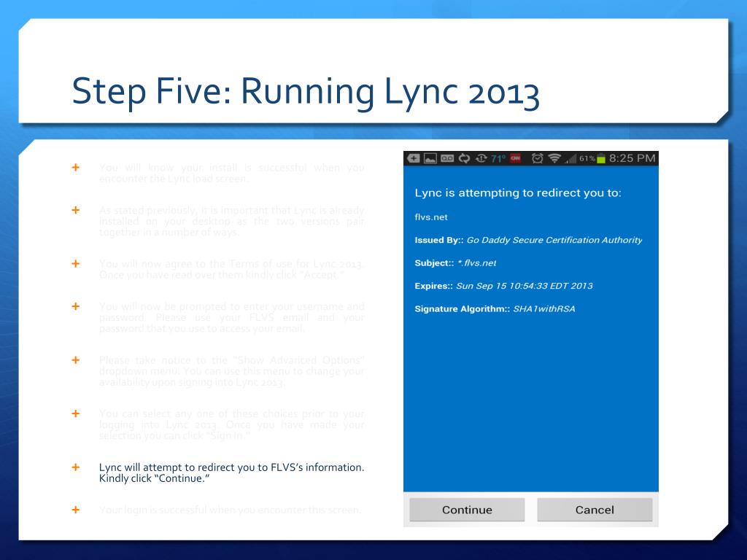Click the 'Go Daddy Secure Certification Authority' issuer text
The height and width of the screenshot is (560, 747).
(554, 240)
